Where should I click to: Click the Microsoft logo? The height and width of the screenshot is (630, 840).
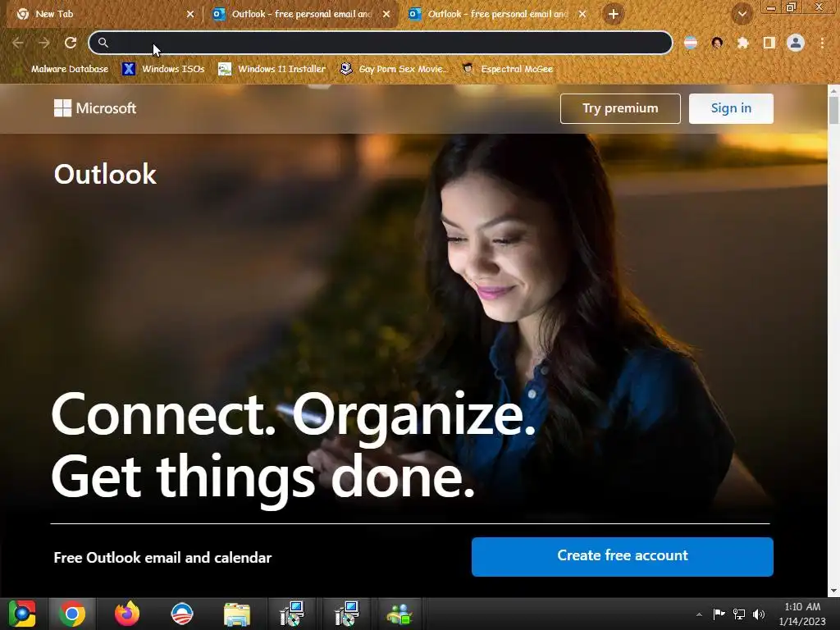tap(95, 108)
